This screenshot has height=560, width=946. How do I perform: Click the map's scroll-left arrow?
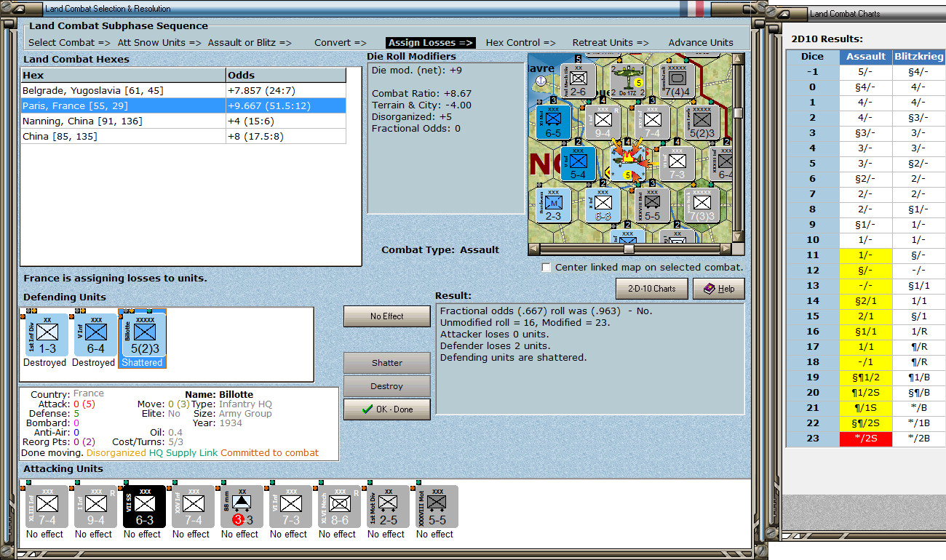click(x=533, y=249)
